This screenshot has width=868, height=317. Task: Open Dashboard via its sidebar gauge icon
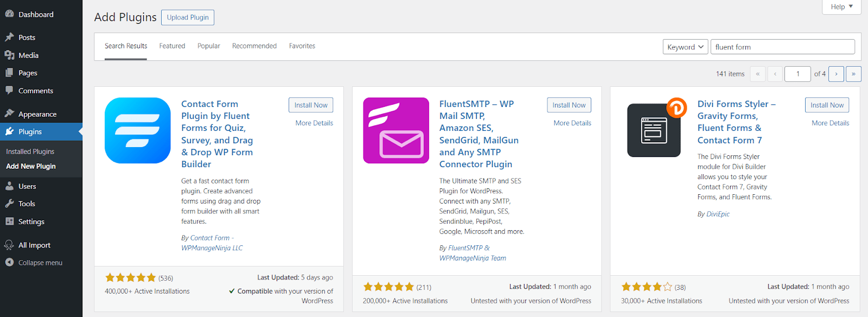9,14
